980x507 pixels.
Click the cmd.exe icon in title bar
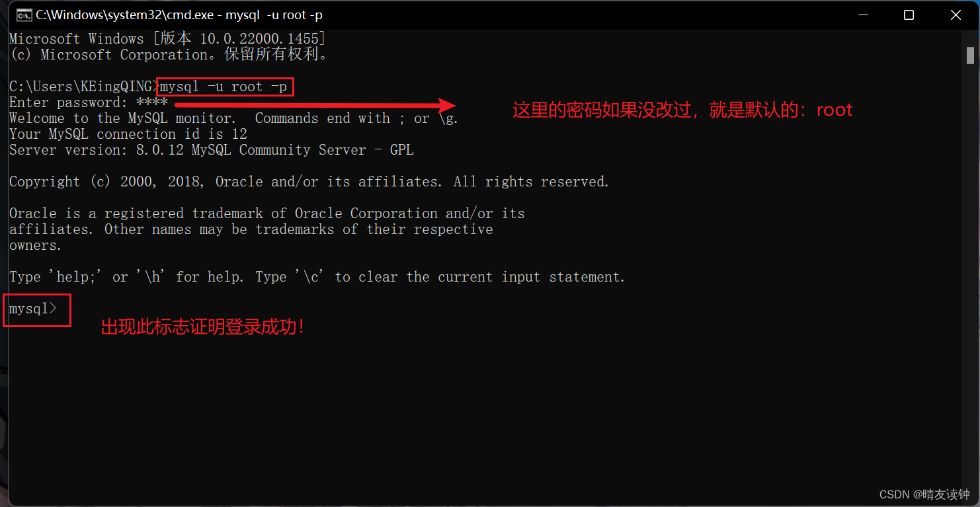click(x=24, y=15)
